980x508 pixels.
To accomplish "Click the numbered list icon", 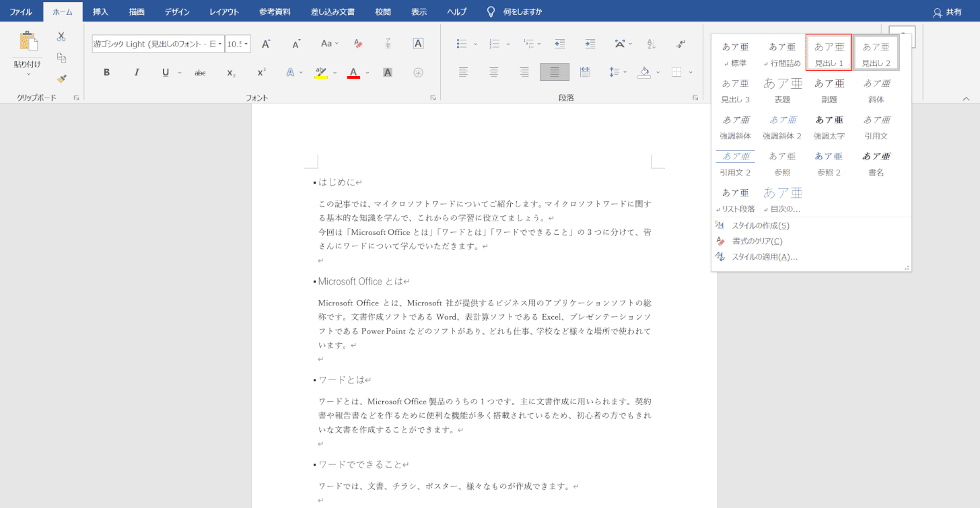I will [494, 44].
